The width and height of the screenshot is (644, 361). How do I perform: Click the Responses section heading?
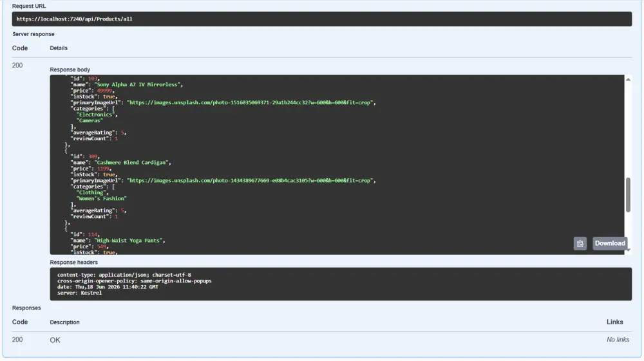click(26, 308)
